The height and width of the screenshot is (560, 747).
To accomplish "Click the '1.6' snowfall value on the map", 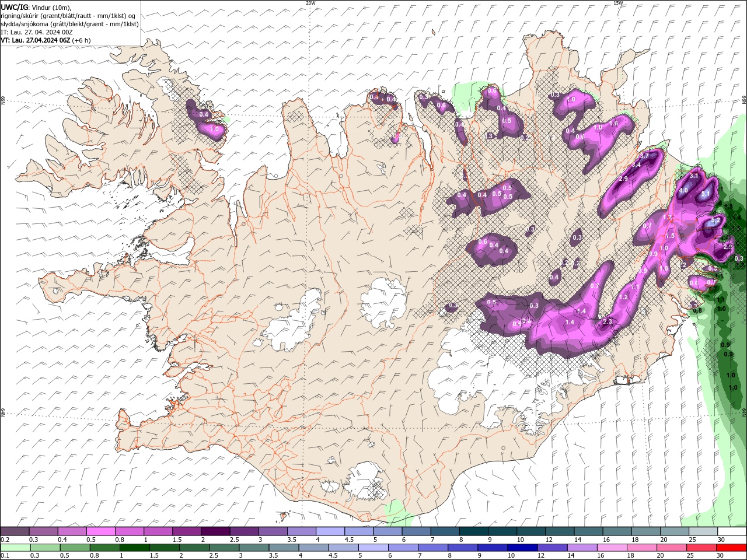I will coord(613,124).
